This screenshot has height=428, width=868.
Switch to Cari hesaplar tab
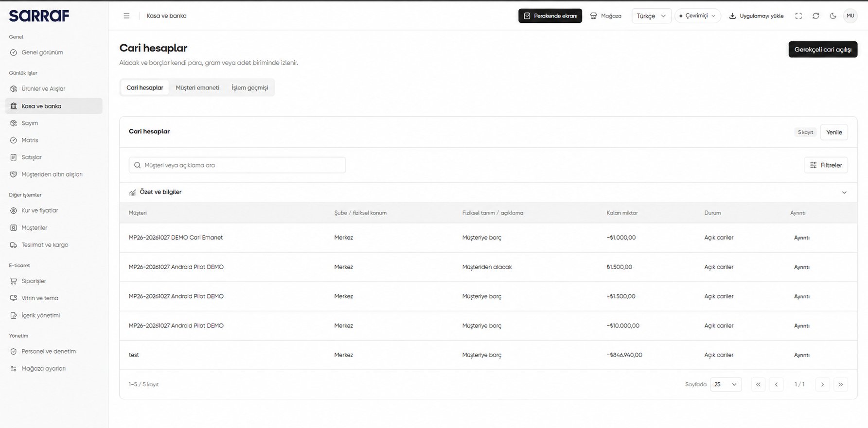click(x=145, y=88)
